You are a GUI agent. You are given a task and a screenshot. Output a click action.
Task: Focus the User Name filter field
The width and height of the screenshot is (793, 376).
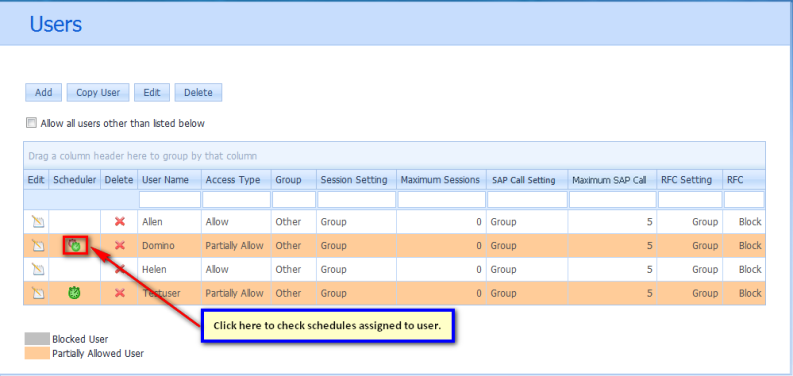point(170,199)
